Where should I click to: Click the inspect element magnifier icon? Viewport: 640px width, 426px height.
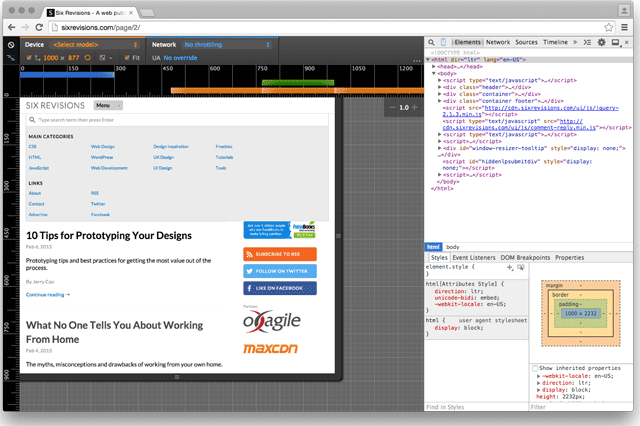(x=431, y=43)
